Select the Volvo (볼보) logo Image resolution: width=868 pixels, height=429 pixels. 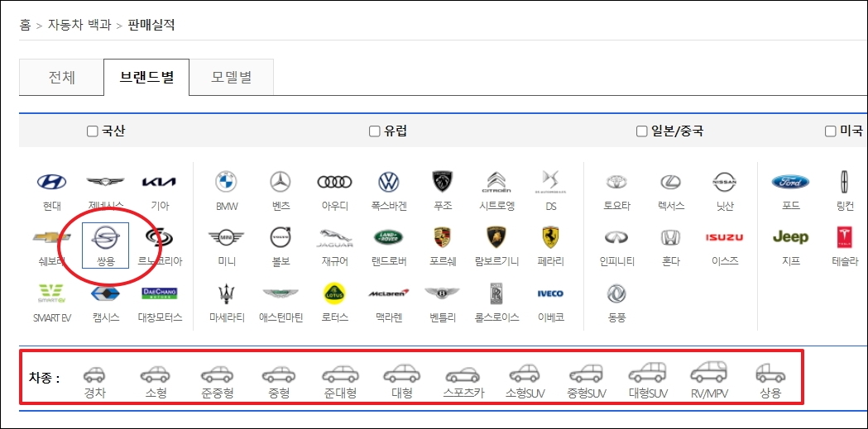tap(281, 238)
